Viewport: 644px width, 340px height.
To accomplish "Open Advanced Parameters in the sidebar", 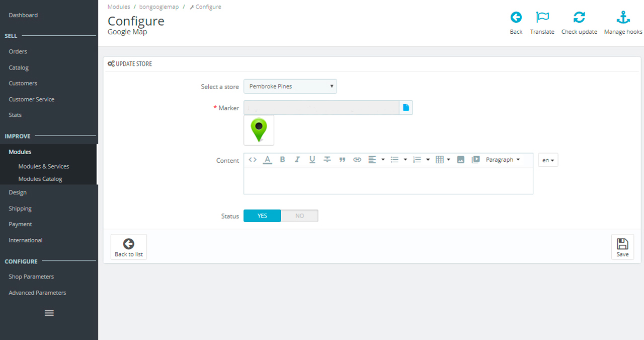I will tap(37, 293).
